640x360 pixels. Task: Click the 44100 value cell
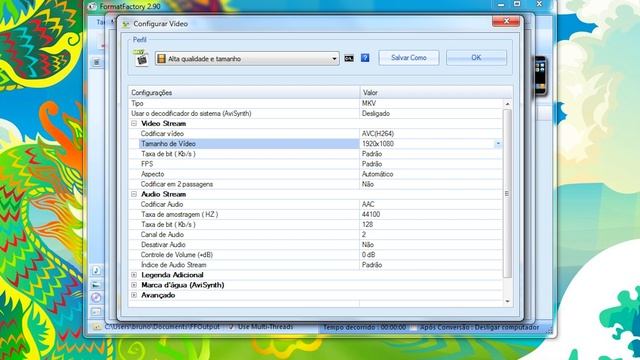[x=431, y=214]
